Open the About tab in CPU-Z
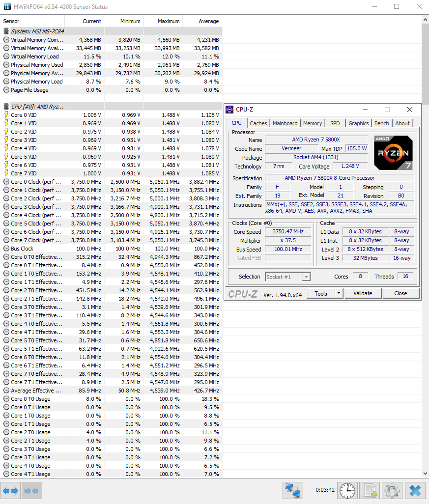Image resolution: width=429 pixels, height=504 pixels. pyautogui.click(x=402, y=123)
